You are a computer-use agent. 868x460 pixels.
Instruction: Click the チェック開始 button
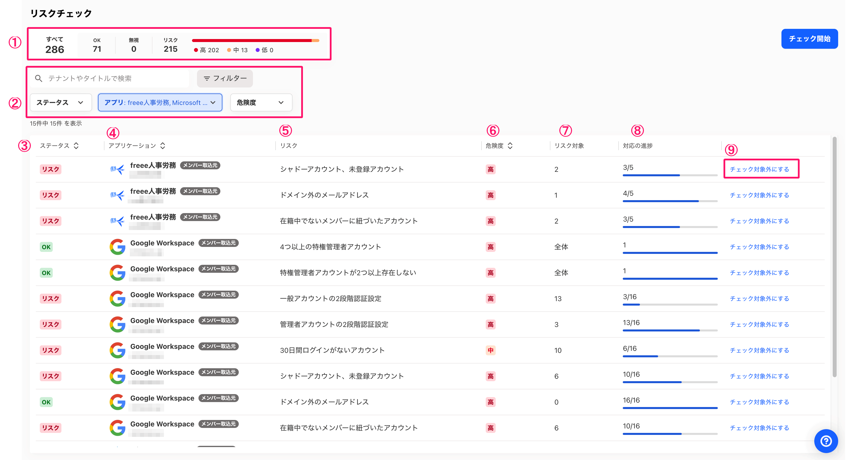(x=809, y=39)
